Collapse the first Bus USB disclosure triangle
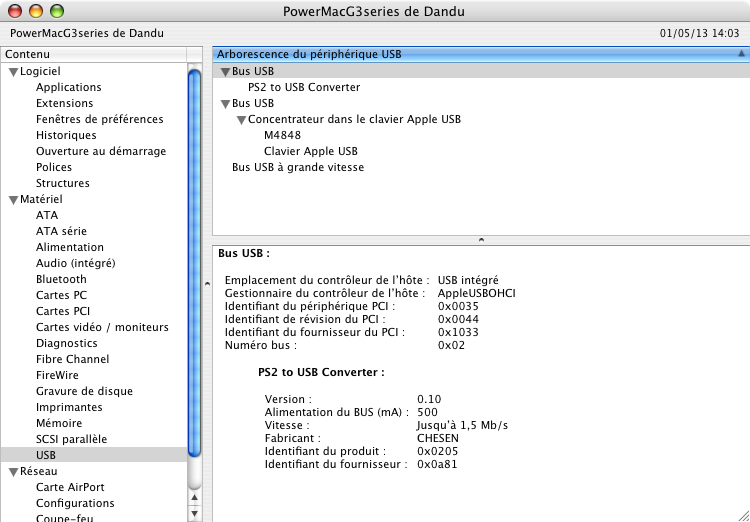Viewport: 750px width, 522px height. [225, 72]
